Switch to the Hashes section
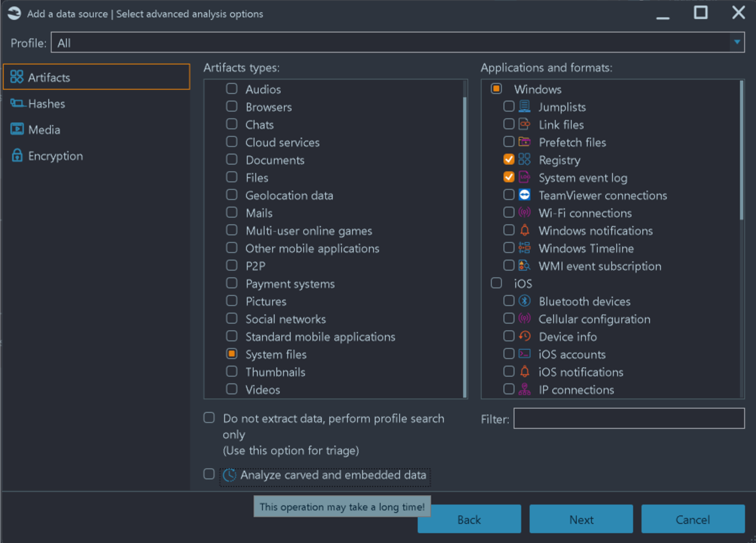The image size is (756, 543). point(96,103)
